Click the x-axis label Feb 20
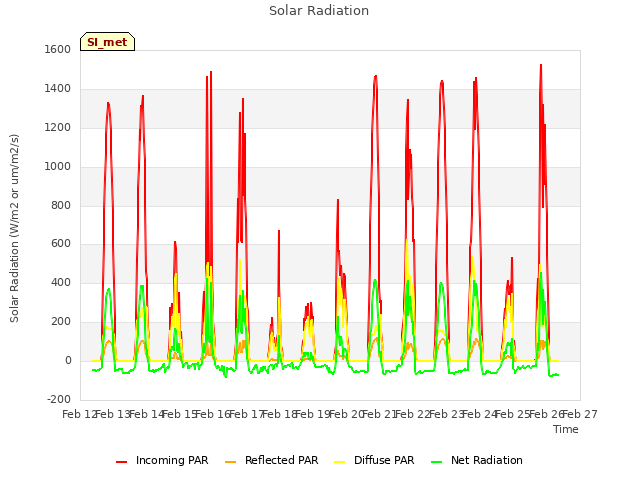 pos(345,414)
